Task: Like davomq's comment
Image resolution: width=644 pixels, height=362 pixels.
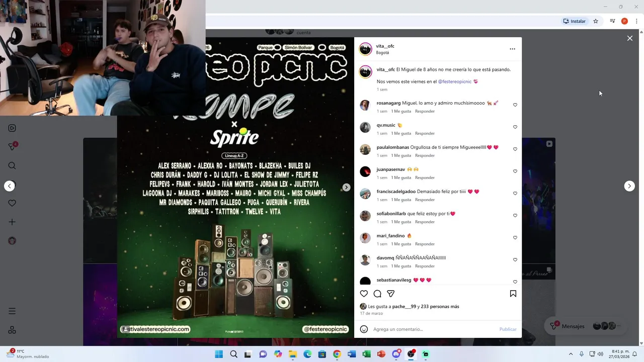Action: (515, 260)
